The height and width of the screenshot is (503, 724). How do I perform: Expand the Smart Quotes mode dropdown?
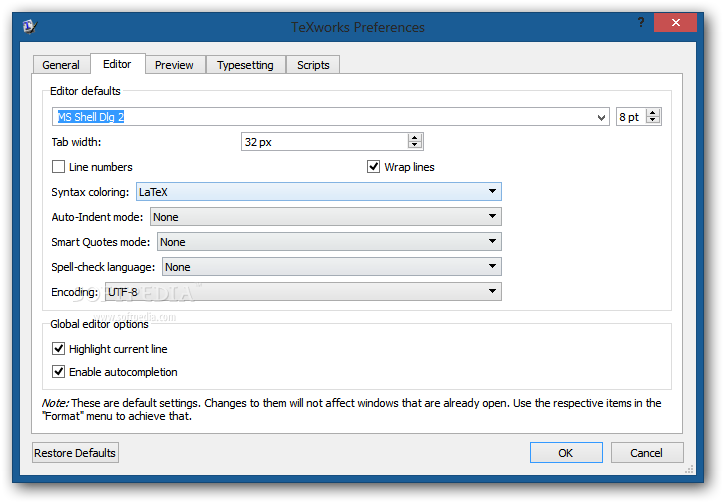point(329,242)
